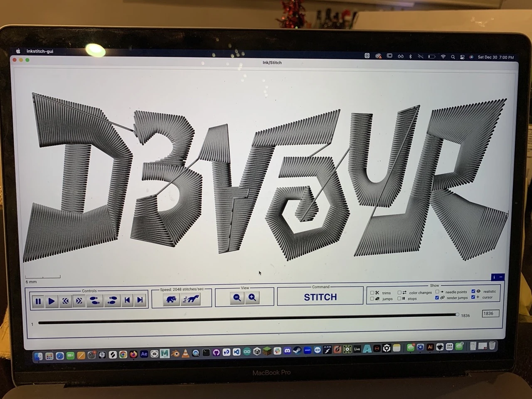The width and height of the screenshot is (532, 399).
Task: Speed up the simulation with the running animal icon
Action: (191, 299)
